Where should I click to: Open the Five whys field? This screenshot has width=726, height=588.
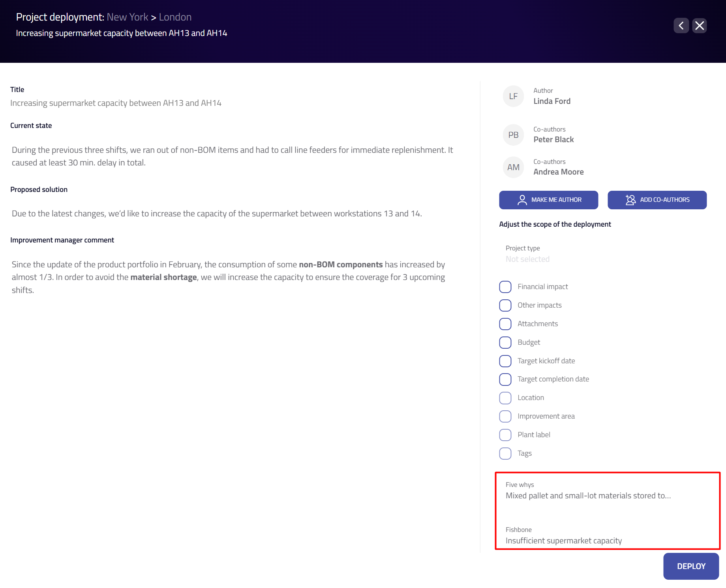pos(588,495)
